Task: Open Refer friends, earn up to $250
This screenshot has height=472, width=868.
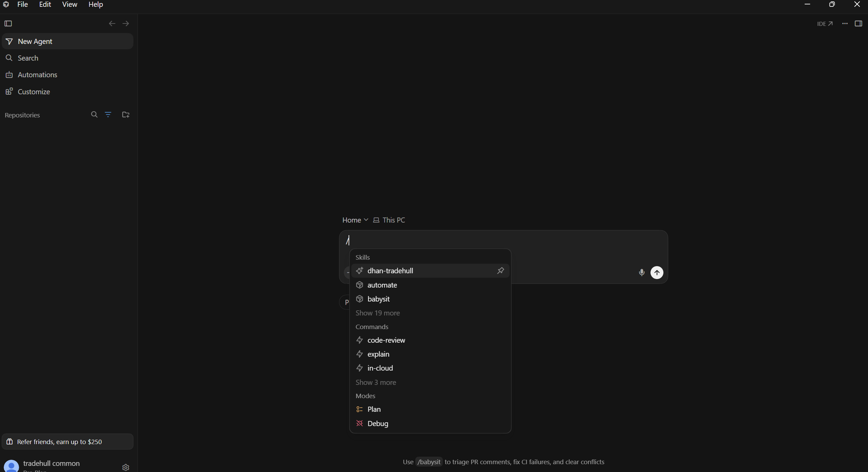Action: point(67,441)
